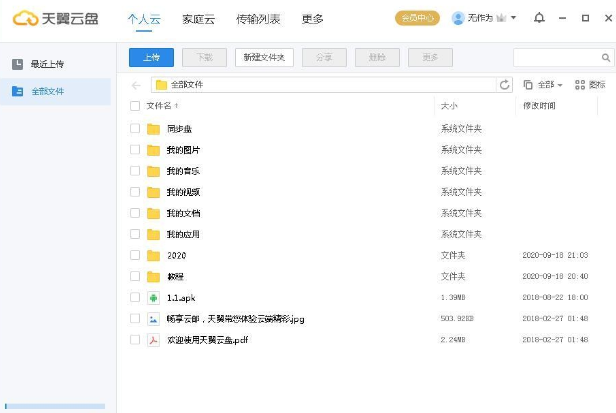Click the jpg image file icon
This screenshot has width=616, height=413.
(x=153, y=319)
